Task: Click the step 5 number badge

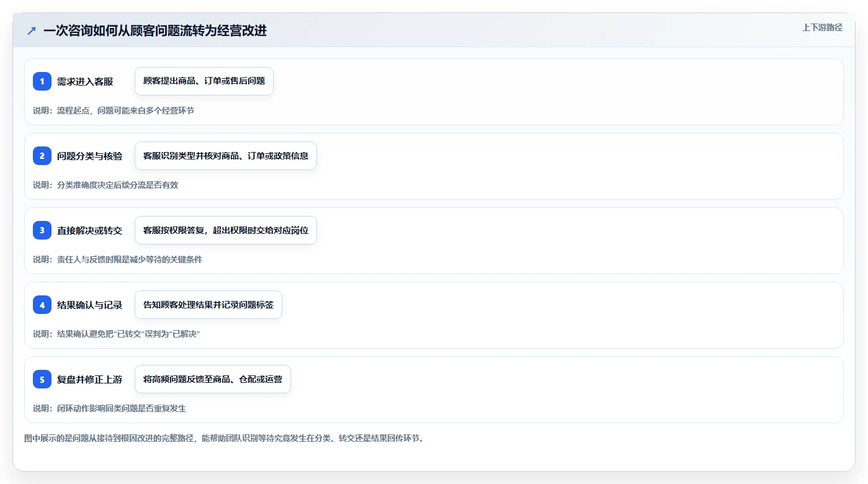Action: coord(42,379)
